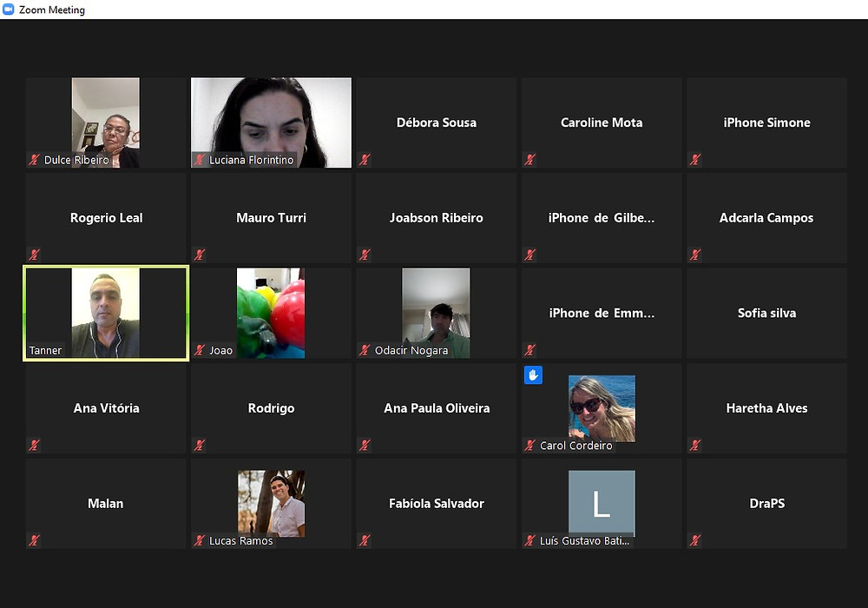Click the Malan name
Viewport: 868px width, 608px height.
(105, 504)
